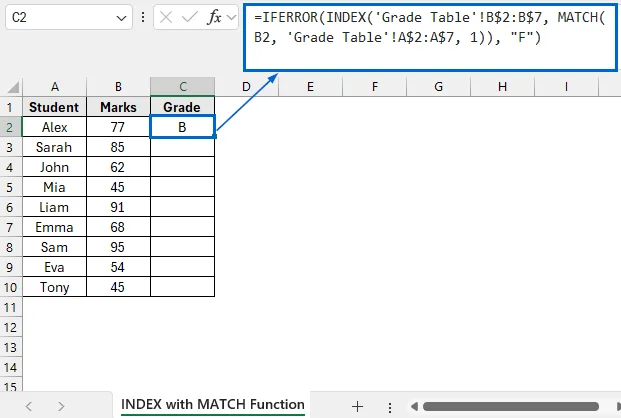Select row 1 header
The width and height of the screenshot is (621, 418).
click(x=10, y=107)
